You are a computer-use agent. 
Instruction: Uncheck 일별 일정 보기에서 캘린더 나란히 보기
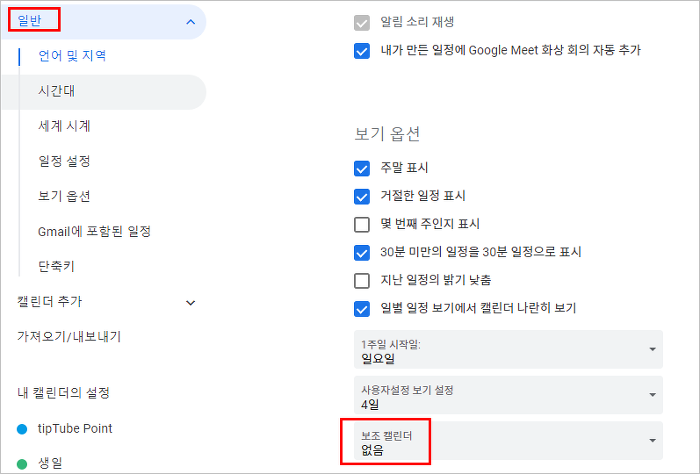[362, 309]
